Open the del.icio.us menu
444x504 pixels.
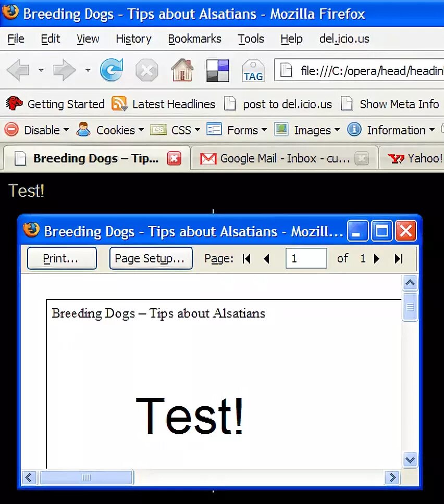point(344,39)
